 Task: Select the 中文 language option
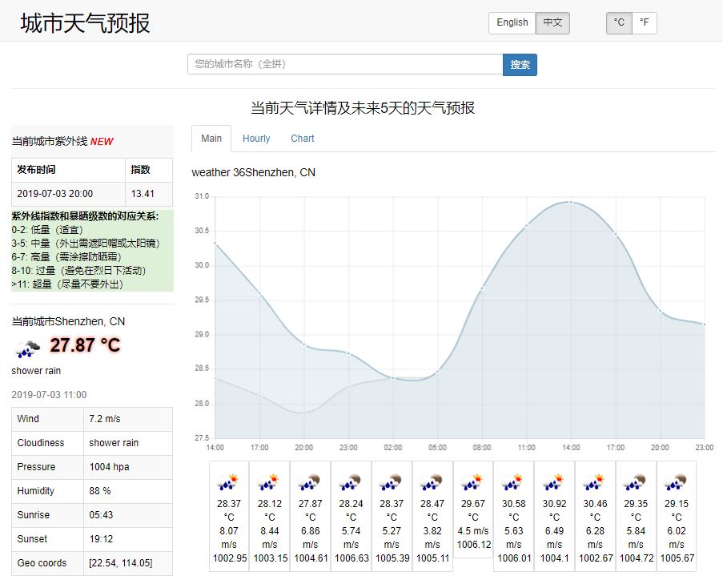(553, 23)
